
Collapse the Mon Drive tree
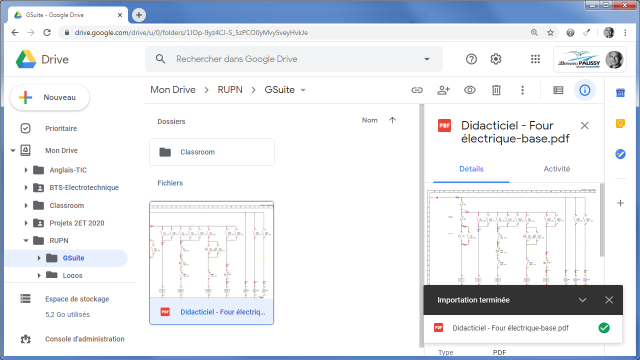[13, 151]
